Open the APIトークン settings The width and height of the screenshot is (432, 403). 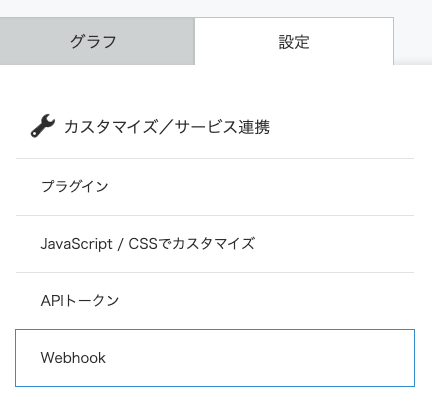click(215, 301)
